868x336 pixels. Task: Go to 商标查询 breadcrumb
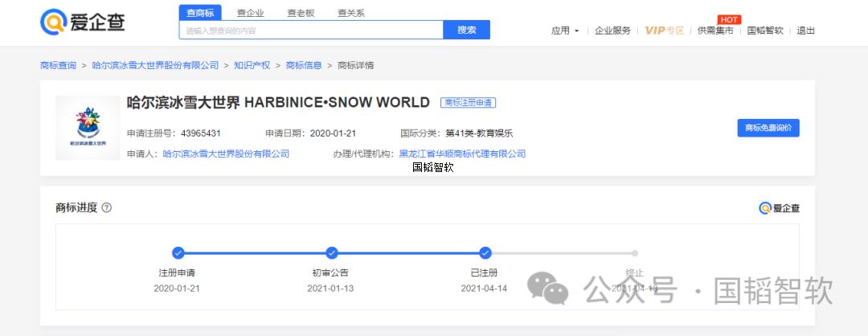click(58, 65)
